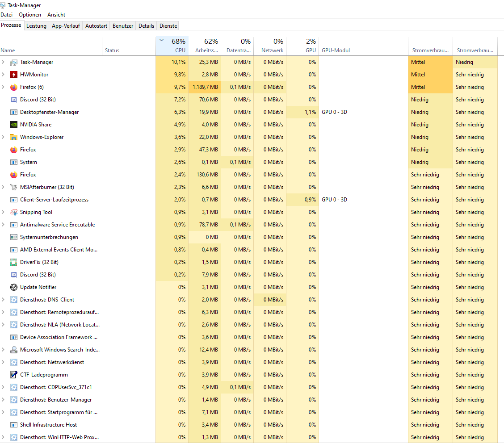Select the Diensthost: WinHTTP-Web Proxy row
Screen dimensions: 504x444
pos(249,437)
